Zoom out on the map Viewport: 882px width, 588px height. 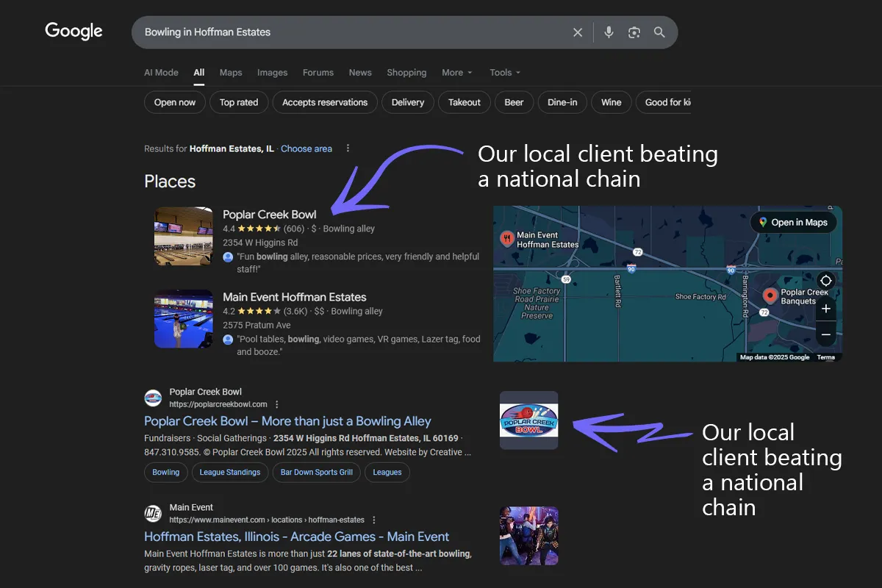825,334
